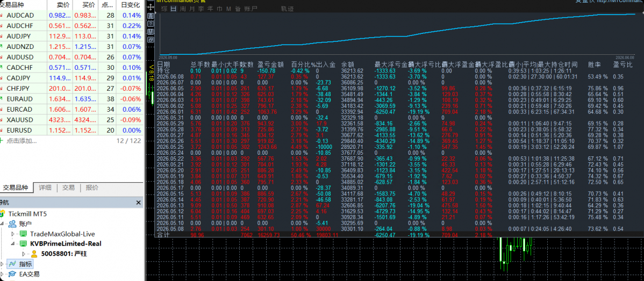Switch to the 综 summary tab

(164, 9)
